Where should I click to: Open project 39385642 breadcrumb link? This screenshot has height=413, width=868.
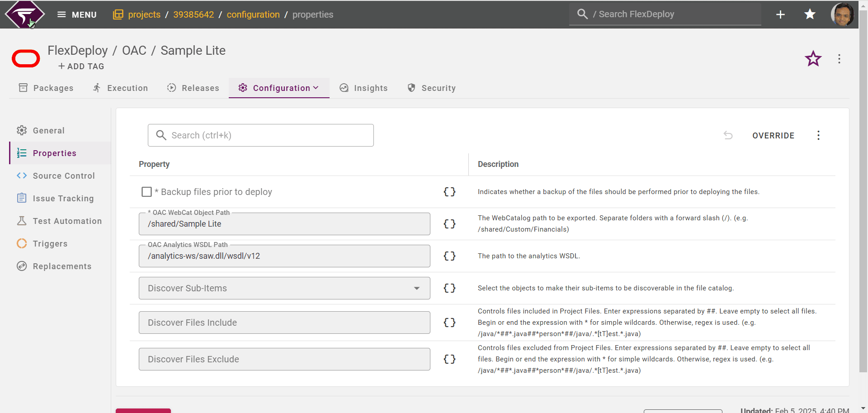point(193,14)
